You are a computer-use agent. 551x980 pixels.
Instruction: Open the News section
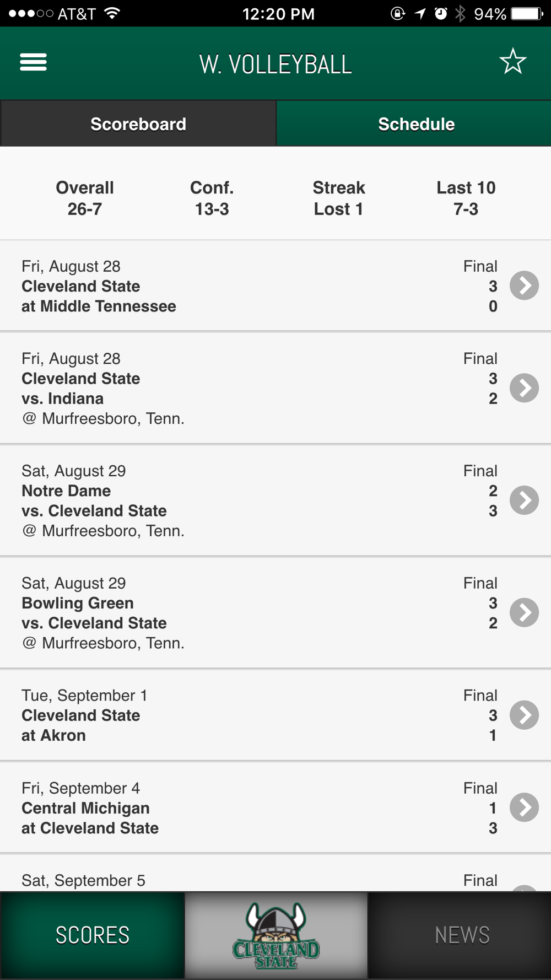(462, 935)
